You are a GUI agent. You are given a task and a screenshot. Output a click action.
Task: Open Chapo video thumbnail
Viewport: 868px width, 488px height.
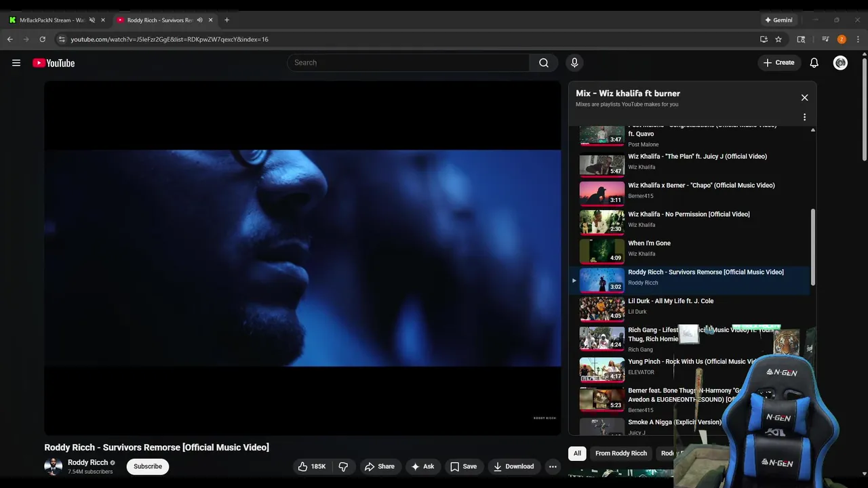tap(601, 193)
